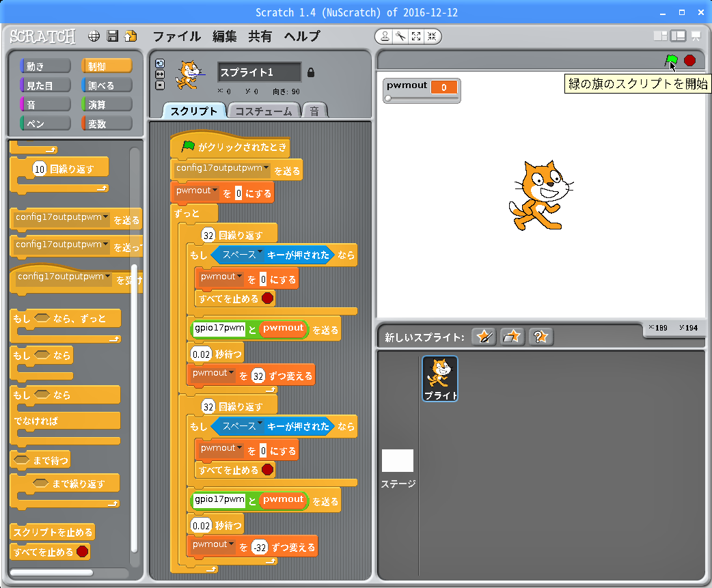
Task: Select the scissors delete tool in the toolbar
Action: [400, 36]
